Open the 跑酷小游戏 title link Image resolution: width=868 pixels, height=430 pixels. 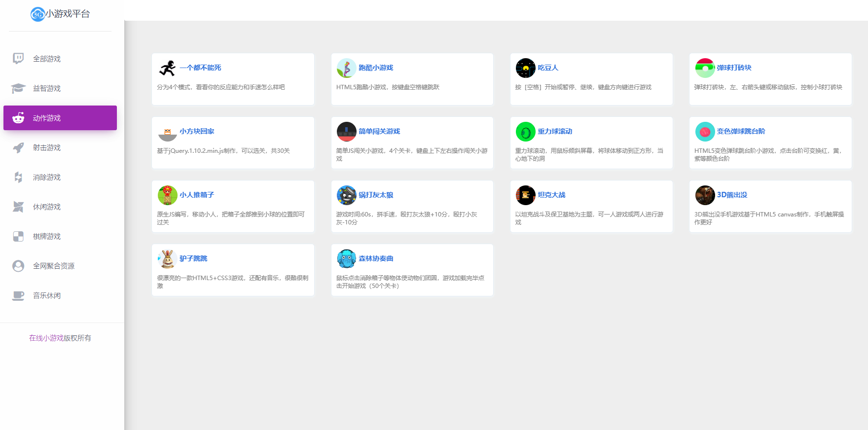coord(376,68)
